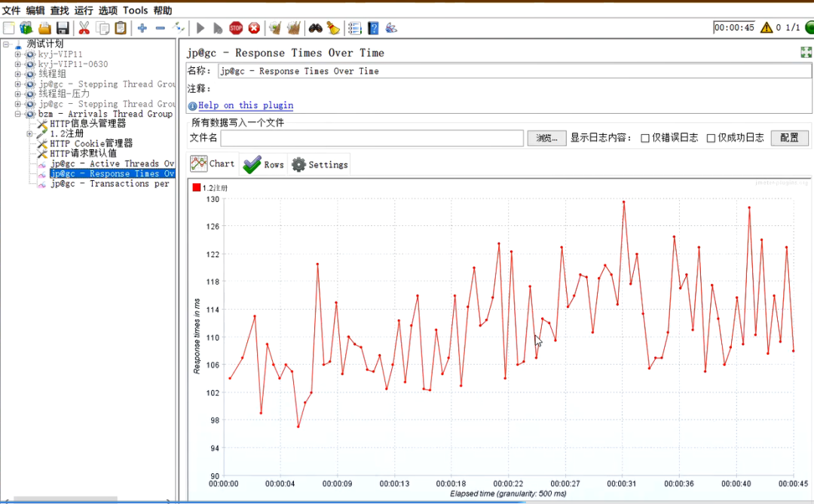Open the plugins manager feather icon
Screen dimensions: 814x504
click(x=391, y=28)
